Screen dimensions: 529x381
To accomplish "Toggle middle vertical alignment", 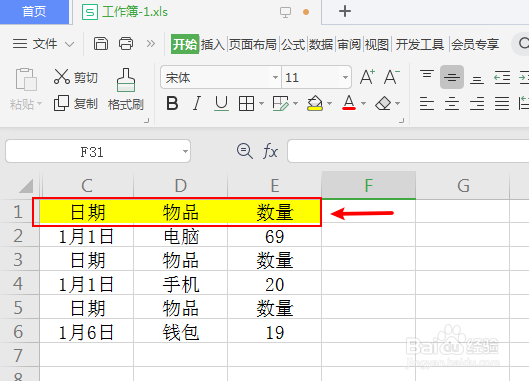I will click(x=452, y=77).
